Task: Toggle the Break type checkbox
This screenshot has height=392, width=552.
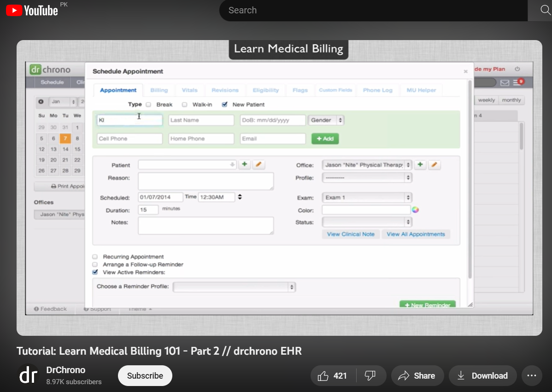Action: pyautogui.click(x=148, y=105)
